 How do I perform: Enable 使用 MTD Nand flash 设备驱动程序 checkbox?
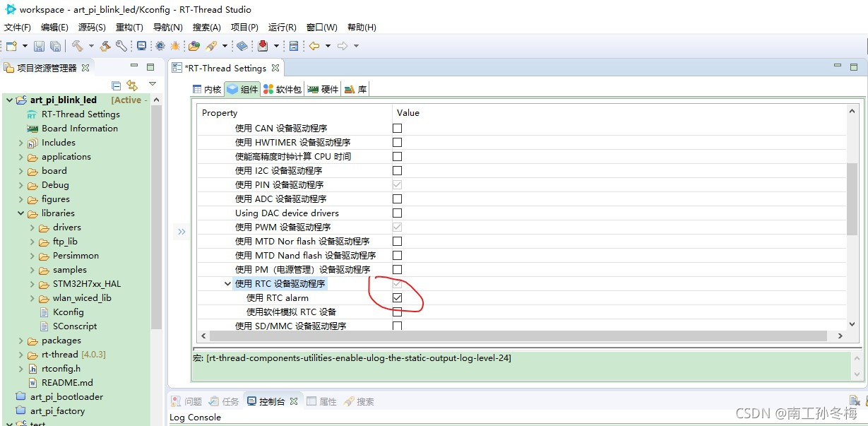point(397,256)
